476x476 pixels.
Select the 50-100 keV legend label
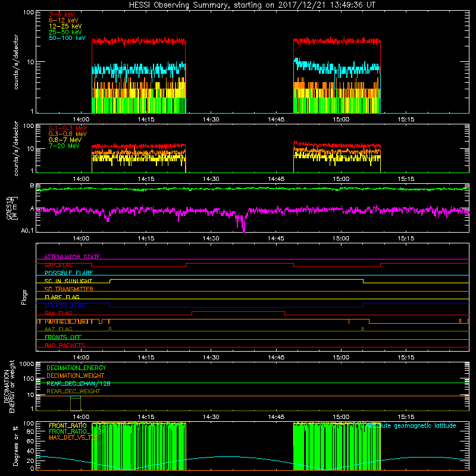click(67, 38)
